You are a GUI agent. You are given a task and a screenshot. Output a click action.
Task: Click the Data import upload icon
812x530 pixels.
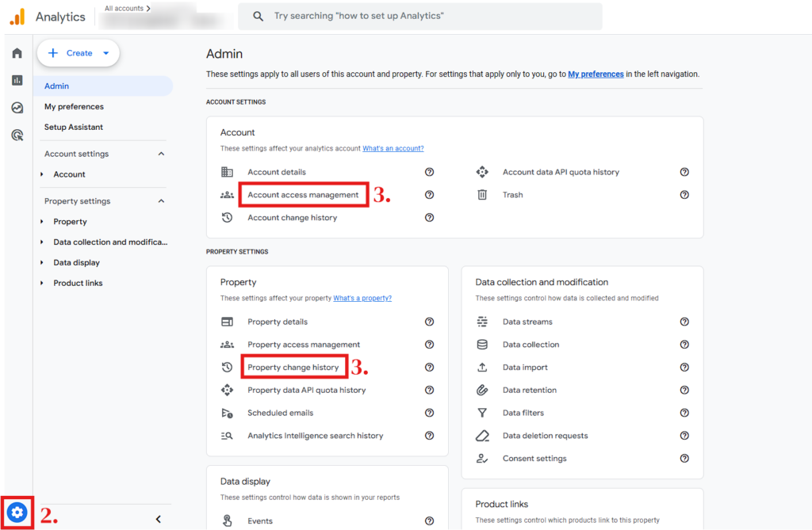pos(482,367)
